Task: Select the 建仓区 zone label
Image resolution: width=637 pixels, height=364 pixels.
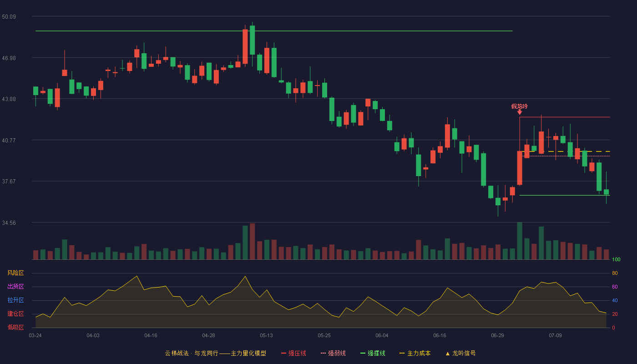Action: click(16, 314)
